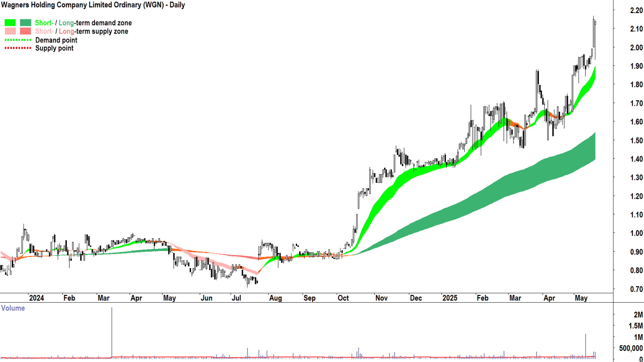Click the 1.90 price axis label
The height and width of the screenshot is (362, 644).
(x=636, y=66)
